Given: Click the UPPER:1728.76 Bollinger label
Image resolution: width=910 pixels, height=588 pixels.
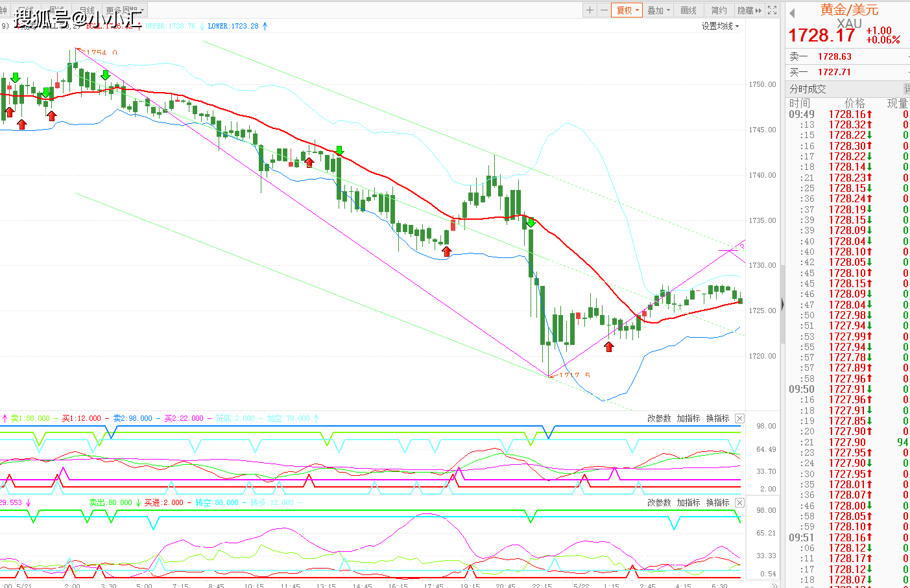Looking at the screenshot, I should coord(171,26).
